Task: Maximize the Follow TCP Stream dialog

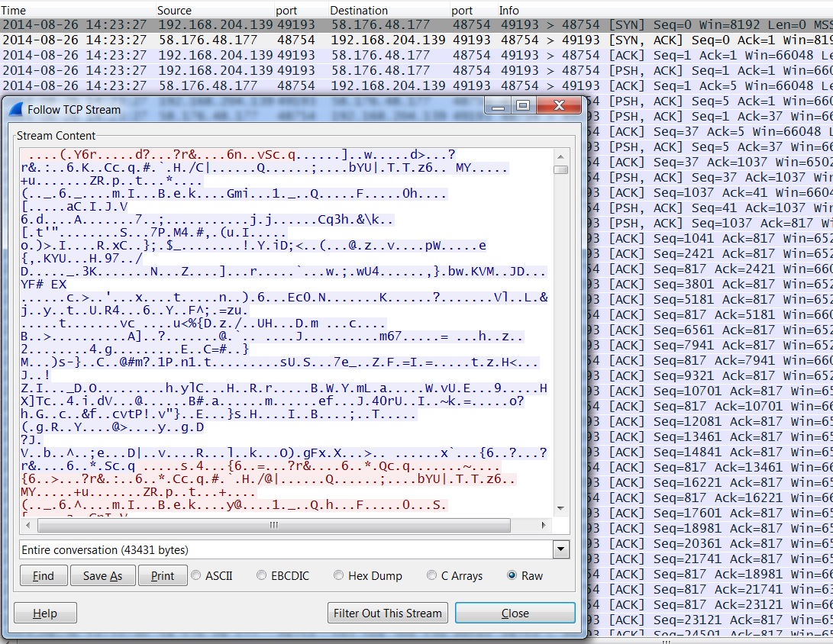Action: tap(523, 106)
